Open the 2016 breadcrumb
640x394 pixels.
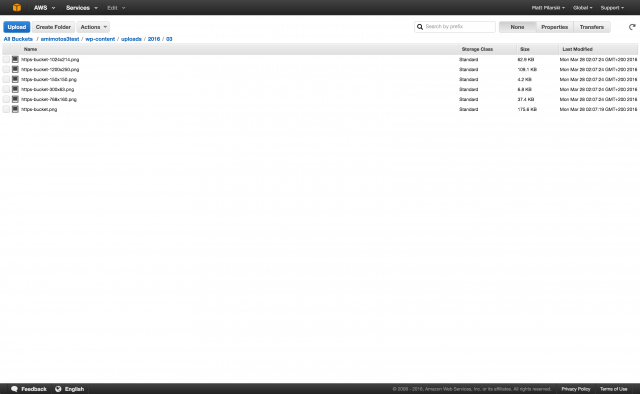click(153, 39)
